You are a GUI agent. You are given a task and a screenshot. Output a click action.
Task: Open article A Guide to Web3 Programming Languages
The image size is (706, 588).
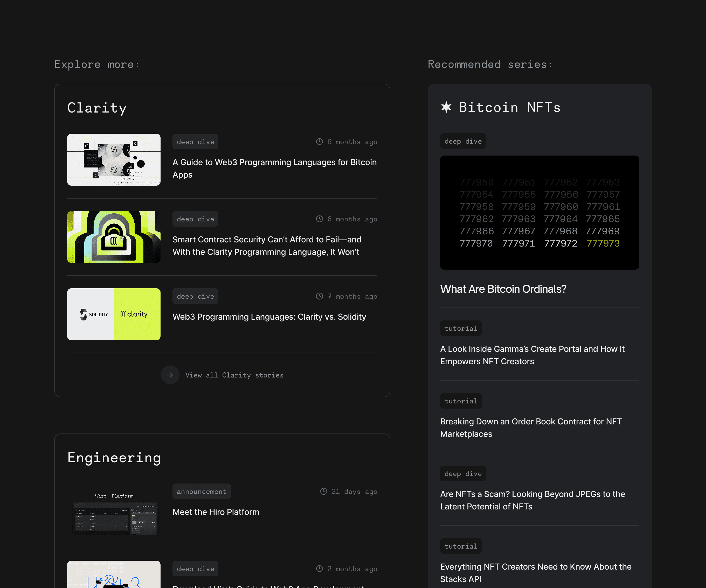pos(275,169)
